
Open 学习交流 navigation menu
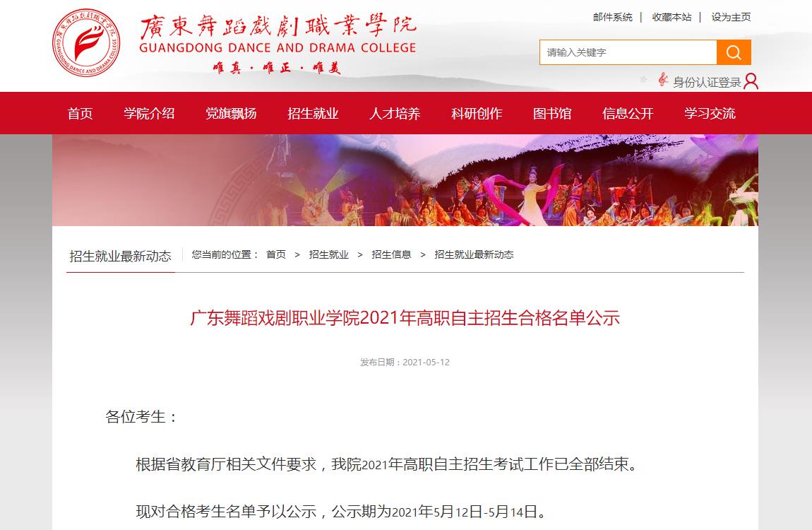710,114
